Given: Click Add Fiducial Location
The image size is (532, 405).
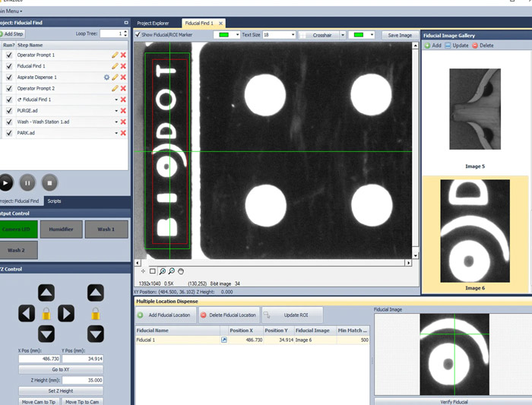Looking at the screenshot, I should coord(166,315).
